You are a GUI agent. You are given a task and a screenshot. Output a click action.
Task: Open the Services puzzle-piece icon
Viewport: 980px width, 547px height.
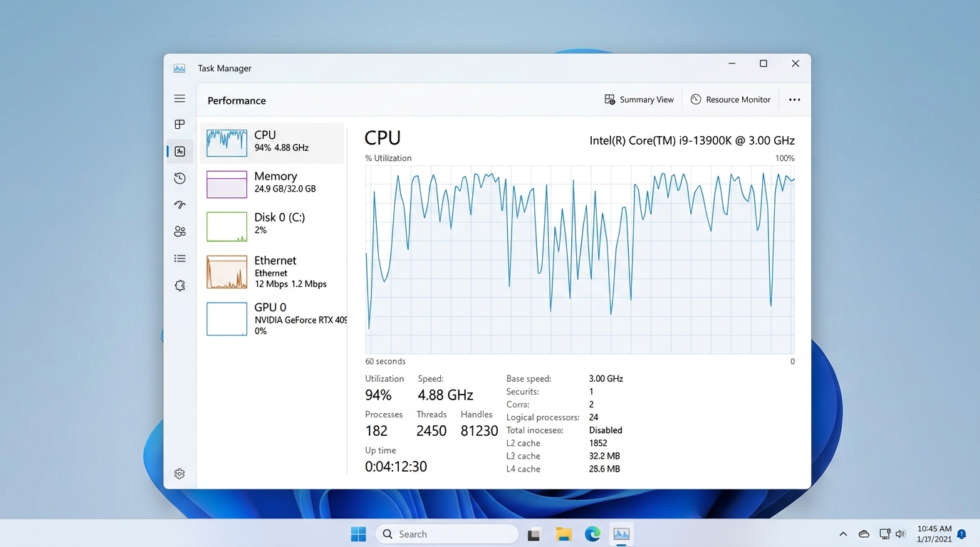[179, 286]
